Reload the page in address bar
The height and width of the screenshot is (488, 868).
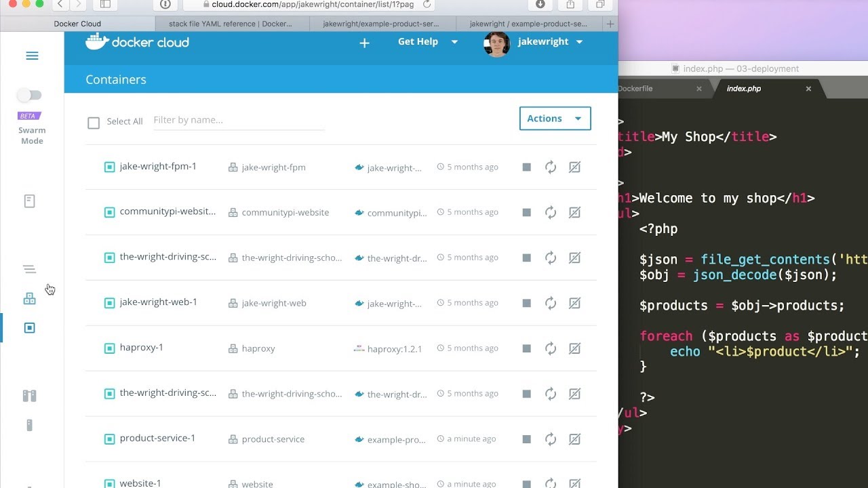[x=427, y=4]
